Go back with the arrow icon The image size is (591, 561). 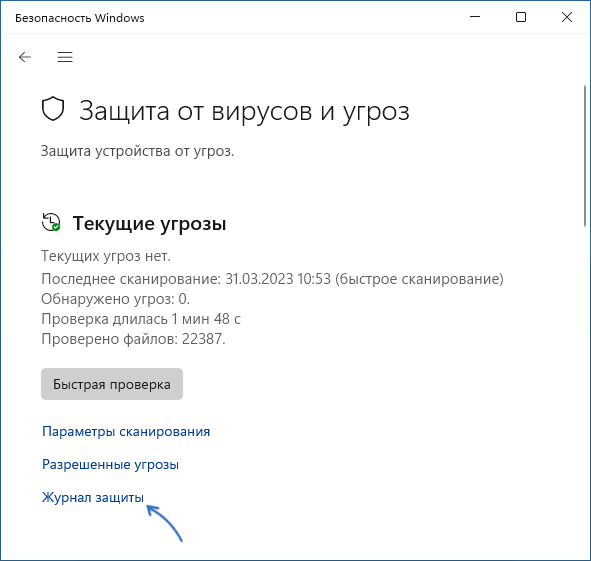[x=24, y=57]
